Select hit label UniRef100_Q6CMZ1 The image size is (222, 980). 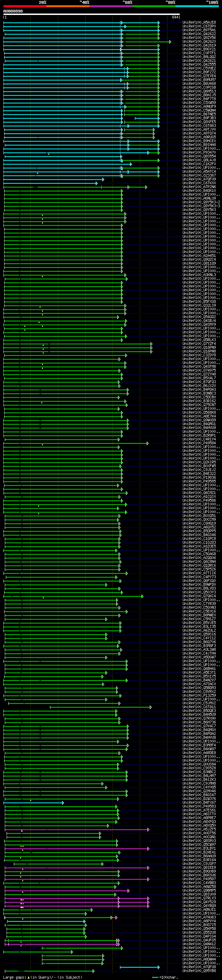coord(199,493)
